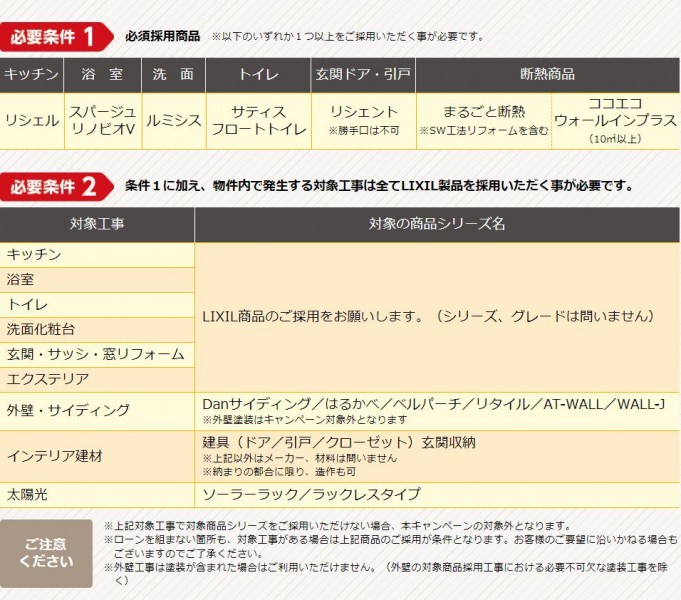Click the 断熱商品 column header
Image resolution: width=681 pixels, height=600 pixels.
548,75
